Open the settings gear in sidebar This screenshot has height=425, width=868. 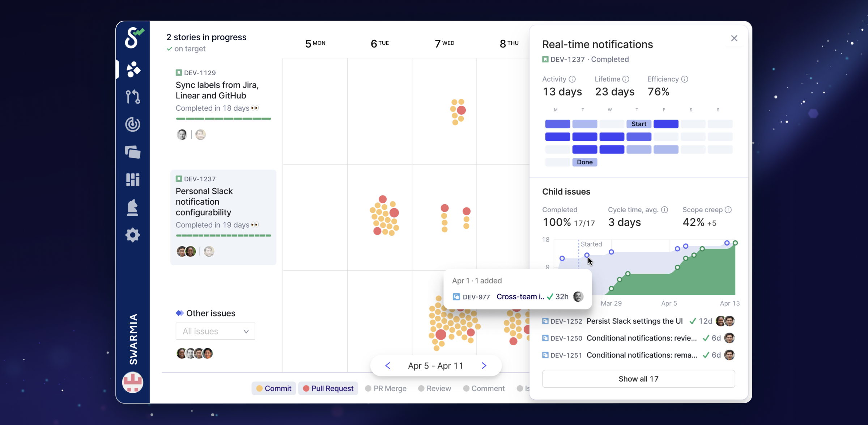pos(133,235)
